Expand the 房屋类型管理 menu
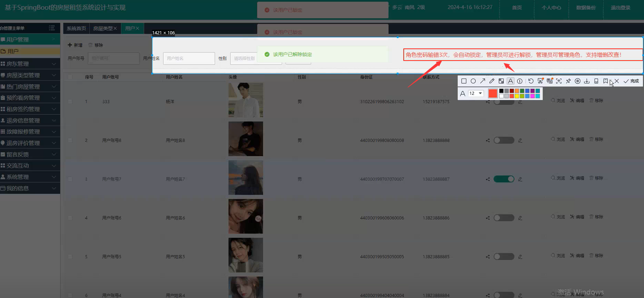 pos(30,75)
